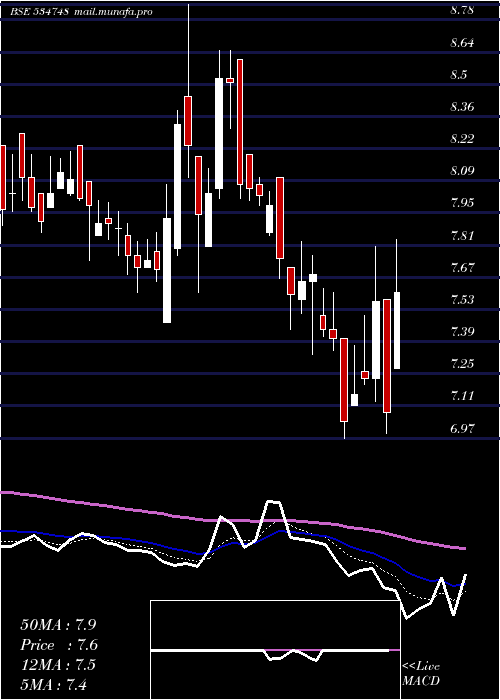The image size is (500, 700).
Task: Click the <<Live MACD label
Action: tap(421, 674)
